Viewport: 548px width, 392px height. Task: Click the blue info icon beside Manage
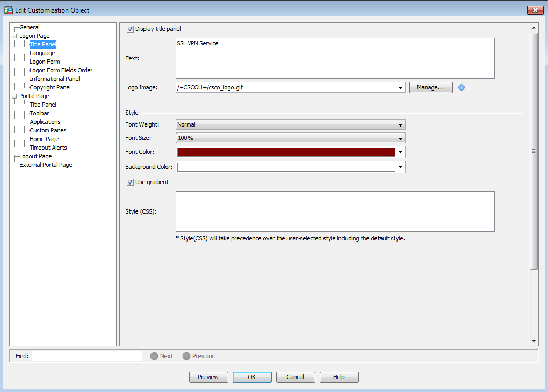461,87
